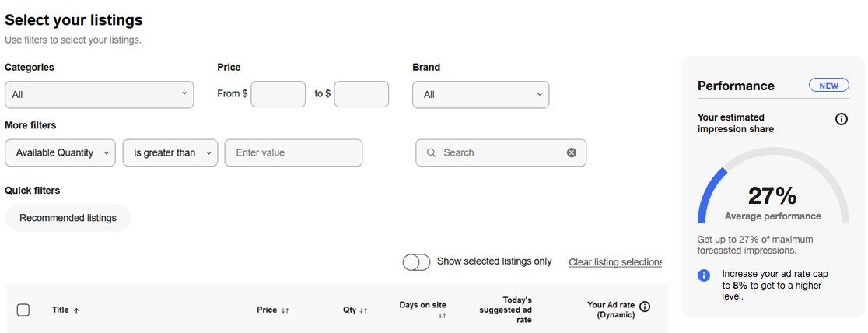
Task: Check the select-all listings checkbox
Action: click(23, 310)
